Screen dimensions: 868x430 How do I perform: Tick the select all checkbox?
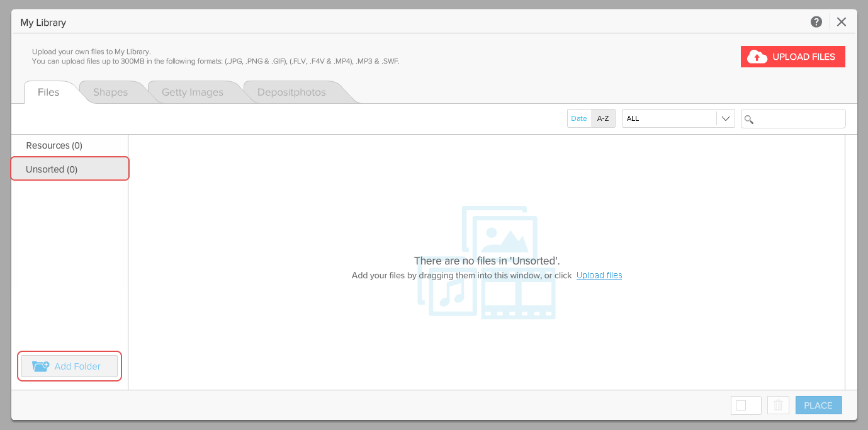pos(741,405)
